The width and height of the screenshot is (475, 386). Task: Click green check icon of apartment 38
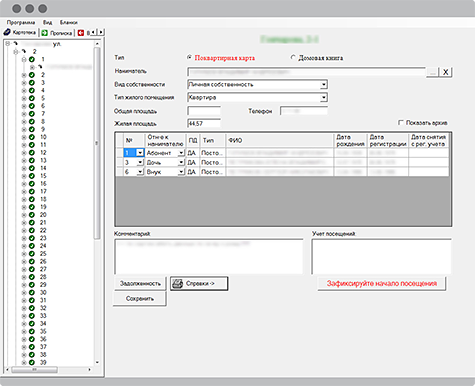(x=32, y=355)
